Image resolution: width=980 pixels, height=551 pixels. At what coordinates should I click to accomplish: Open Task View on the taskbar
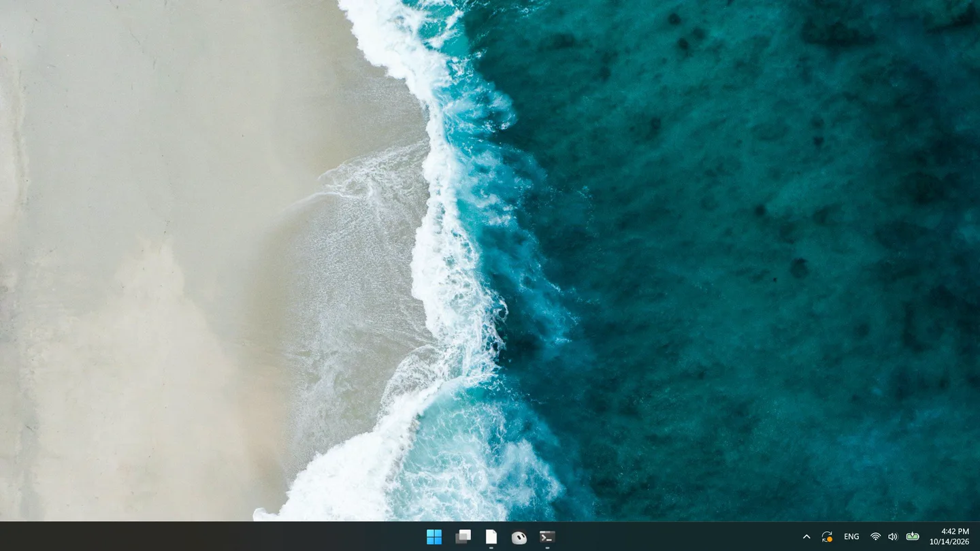pyautogui.click(x=463, y=537)
